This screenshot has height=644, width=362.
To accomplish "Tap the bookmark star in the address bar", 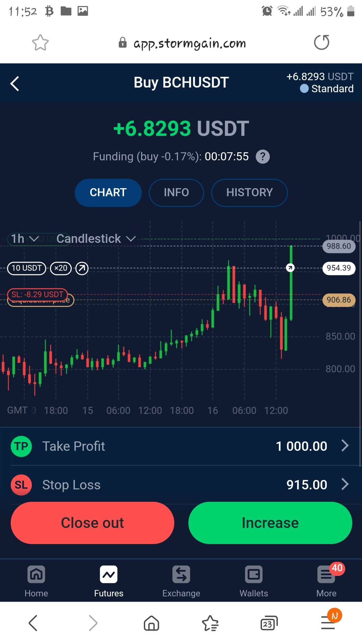I will [40, 43].
